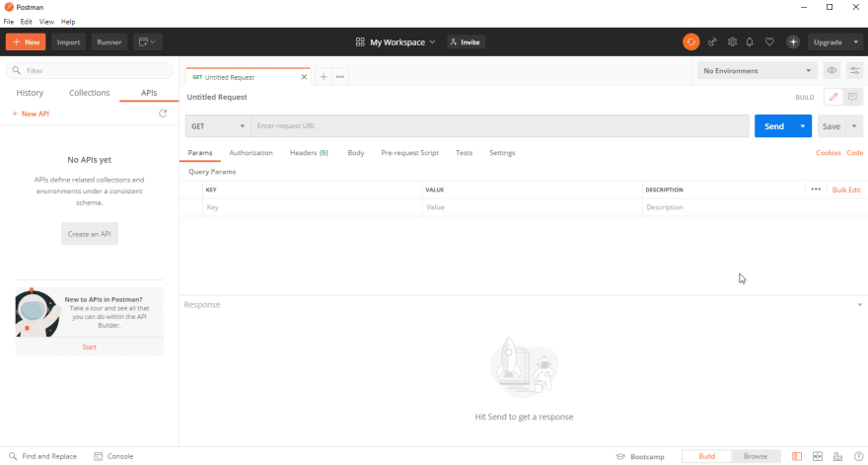
Task: Open the capture requests satellite icon
Action: (712, 42)
